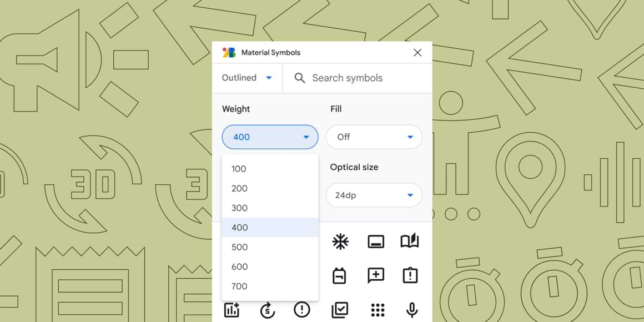Select the microphone symbol
This screenshot has width=644, height=322.
[x=410, y=310]
